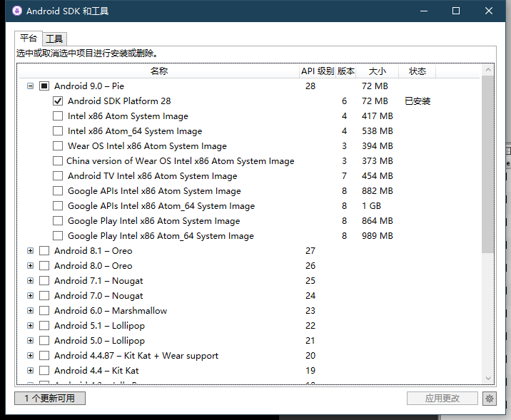Collapse the Android 9.0 – Pie node
Screen dimensions: 511x420
coord(30,86)
